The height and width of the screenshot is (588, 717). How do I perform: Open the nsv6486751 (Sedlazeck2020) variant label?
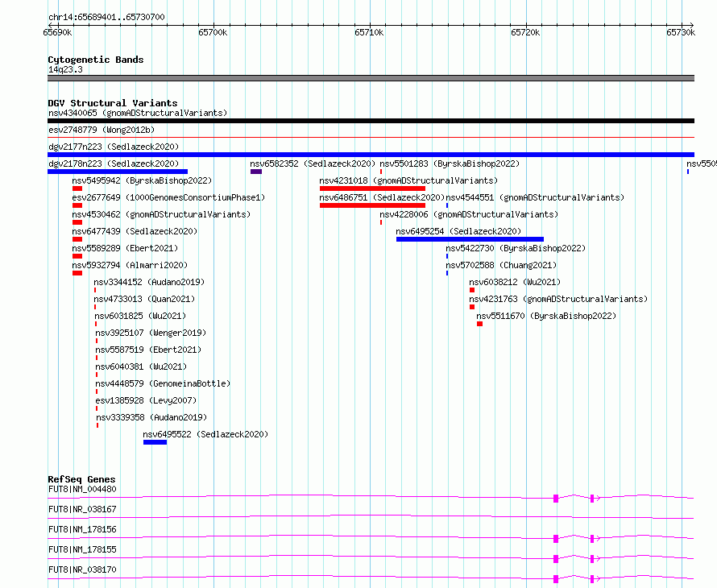point(382,197)
